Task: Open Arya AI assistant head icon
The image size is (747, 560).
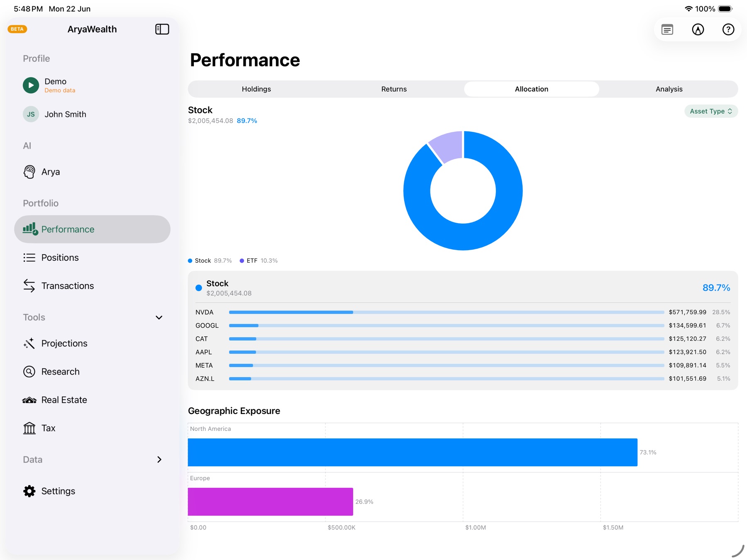Action: [29, 172]
